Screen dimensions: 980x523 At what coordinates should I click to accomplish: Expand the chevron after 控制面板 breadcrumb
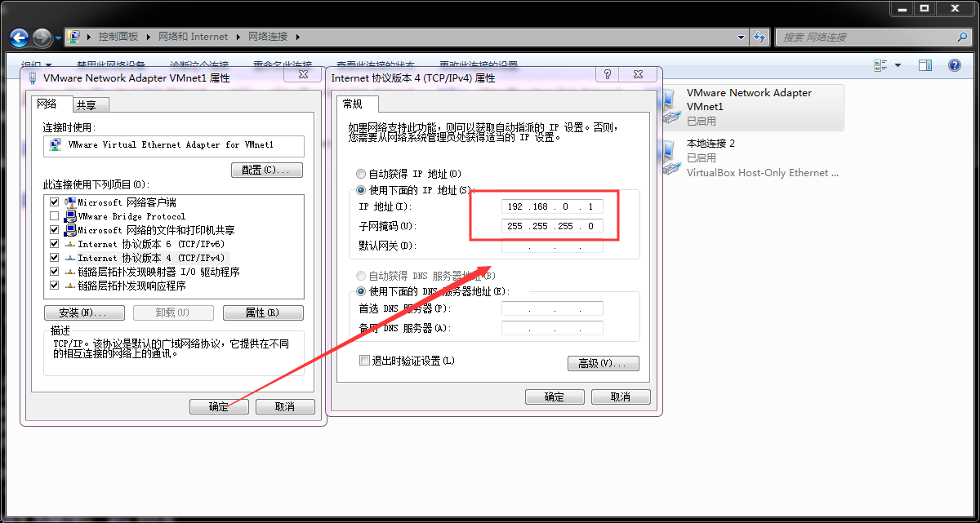(148, 37)
